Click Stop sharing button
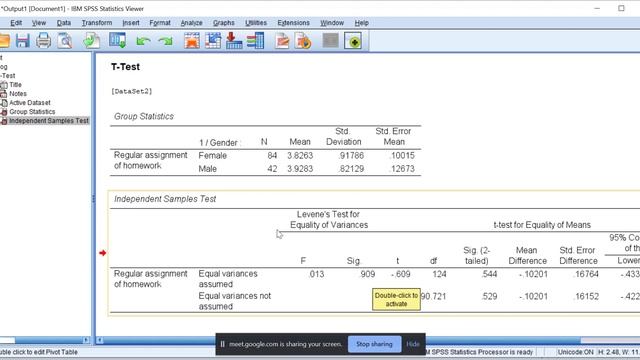Image resolution: width=640 pixels, height=360 pixels. pos(374,344)
